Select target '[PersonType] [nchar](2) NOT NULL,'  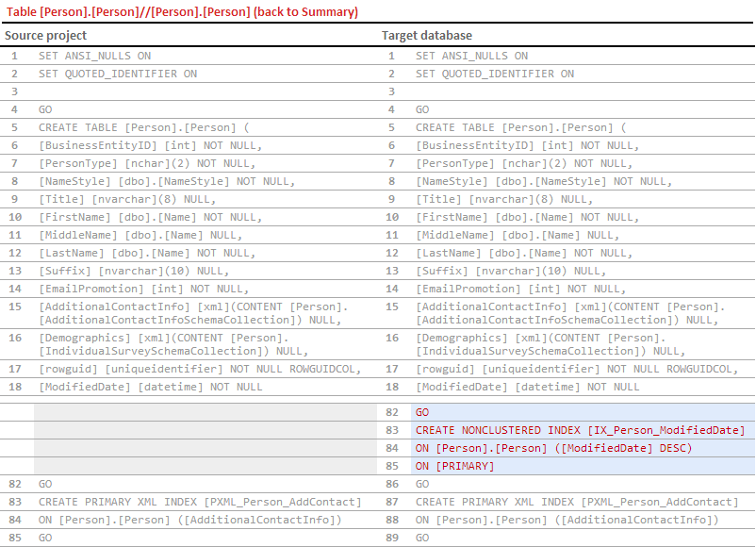(x=524, y=163)
